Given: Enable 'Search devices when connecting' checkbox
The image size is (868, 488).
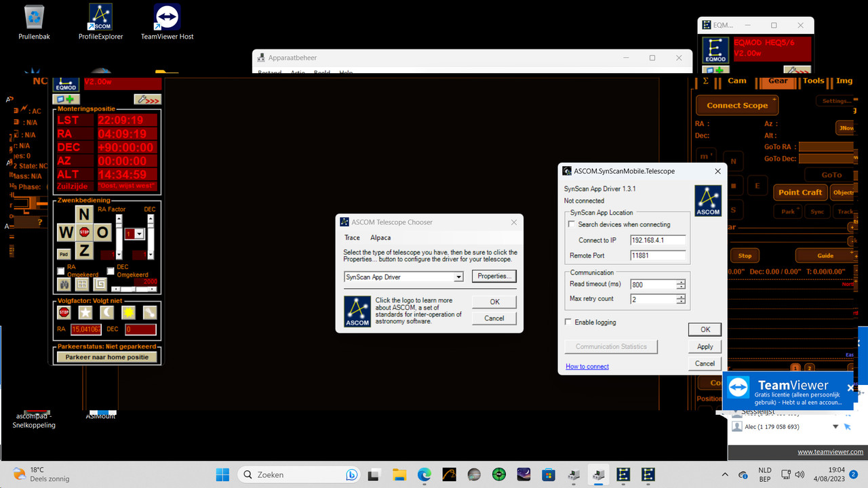Looking at the screenshot, I should point(572,224).
